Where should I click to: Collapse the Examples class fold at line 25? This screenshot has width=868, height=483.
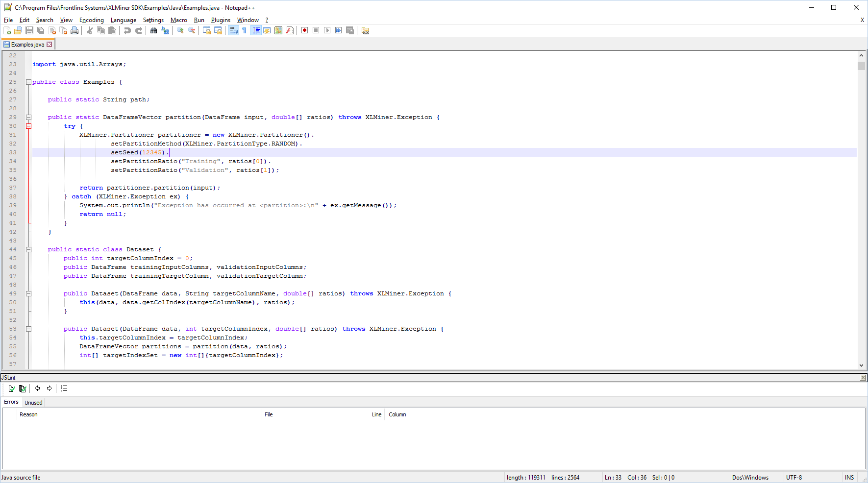tap(28, 82)
